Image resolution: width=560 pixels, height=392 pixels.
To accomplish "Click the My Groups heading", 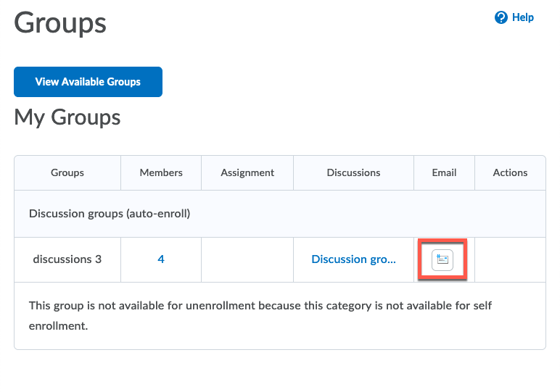I will (67, 117).
